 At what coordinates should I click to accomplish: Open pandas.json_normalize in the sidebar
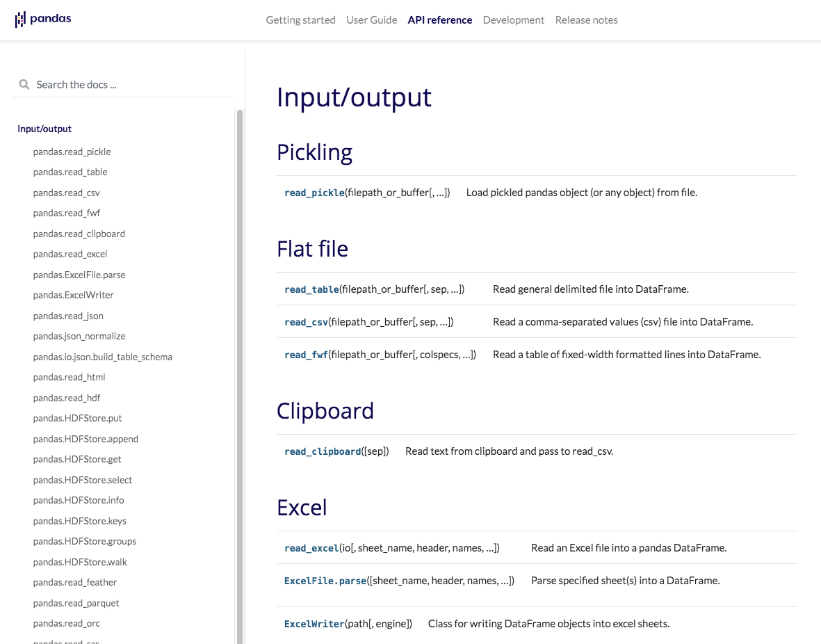79,337
